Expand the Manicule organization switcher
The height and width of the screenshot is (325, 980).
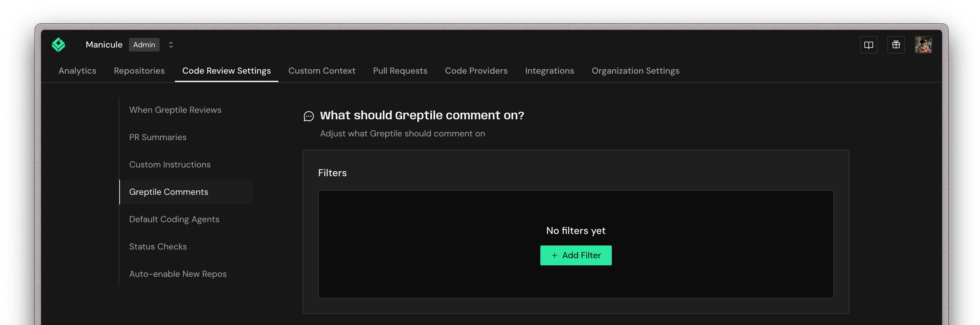tap(171, 45)
